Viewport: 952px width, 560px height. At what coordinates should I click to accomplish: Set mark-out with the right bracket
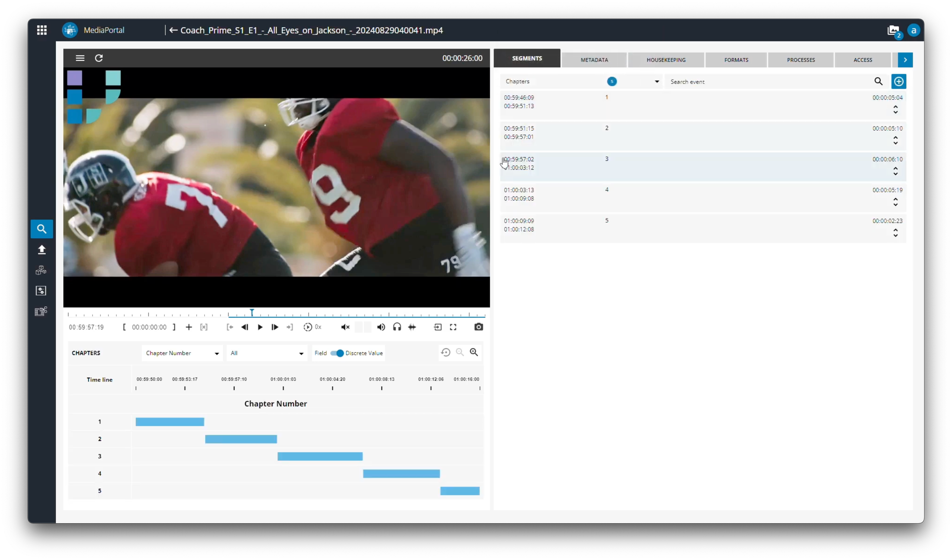point(174,327)
